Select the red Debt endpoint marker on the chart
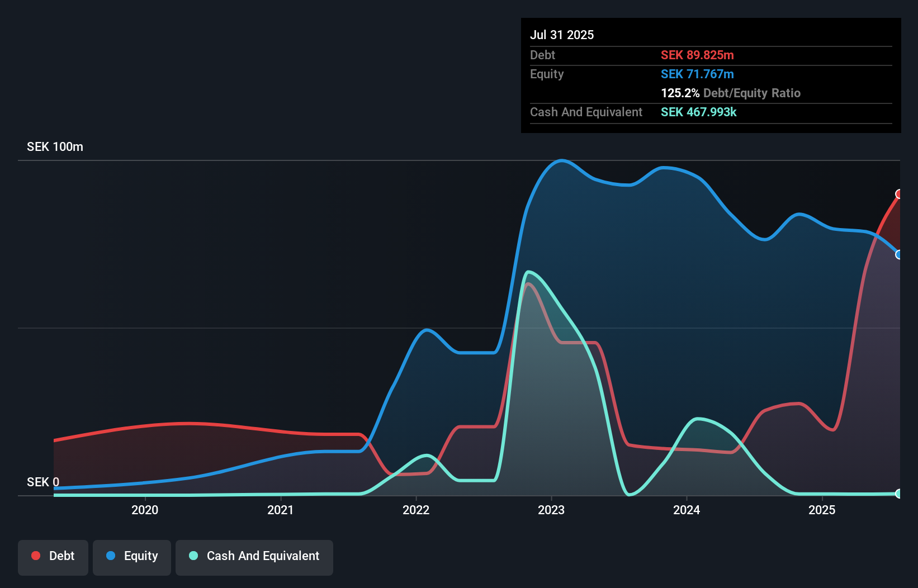 click(x=900, y=195)
